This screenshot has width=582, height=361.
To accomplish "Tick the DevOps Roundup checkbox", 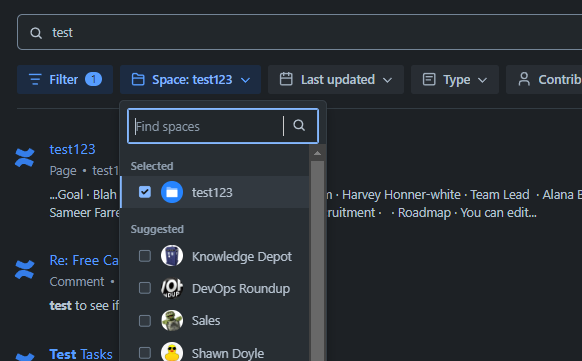I will tap(145, 288).
